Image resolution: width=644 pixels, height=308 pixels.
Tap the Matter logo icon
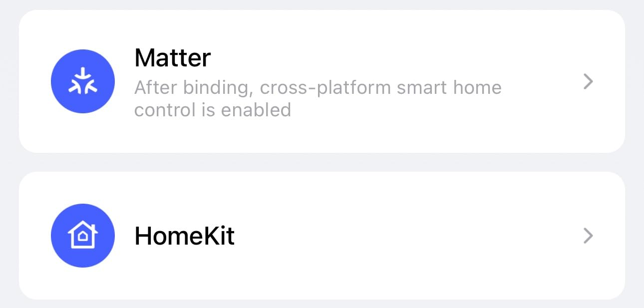point(83,81)
